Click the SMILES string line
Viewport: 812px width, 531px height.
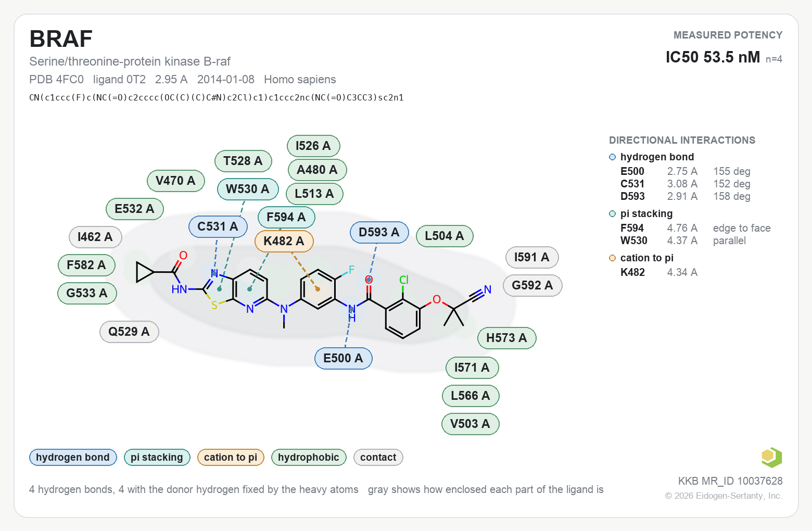(217, 97)
